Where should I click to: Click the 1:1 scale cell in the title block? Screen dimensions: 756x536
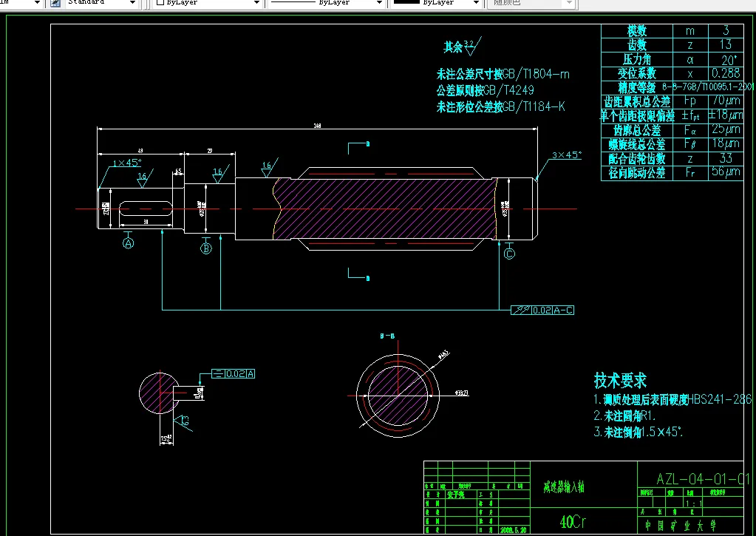point(694,503)
